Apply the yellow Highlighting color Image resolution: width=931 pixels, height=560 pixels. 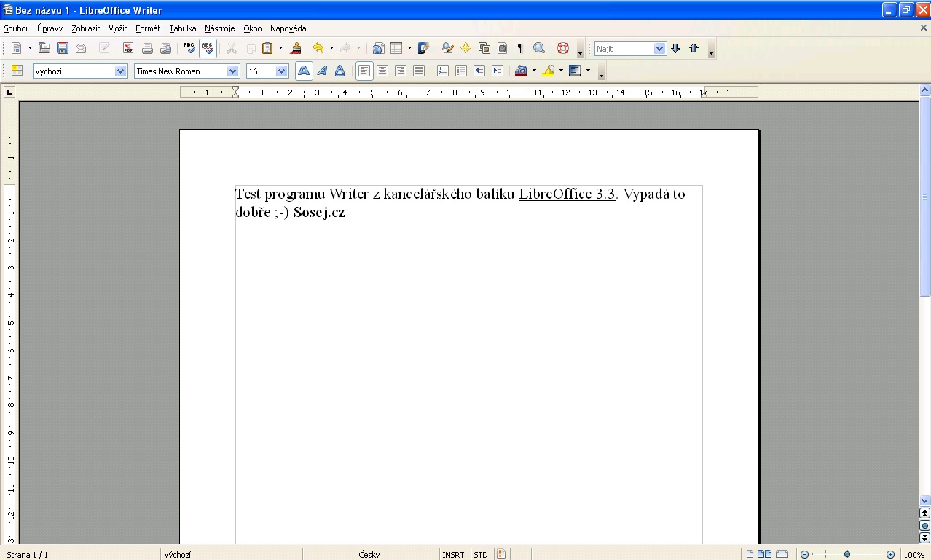(x=548, y=71)
